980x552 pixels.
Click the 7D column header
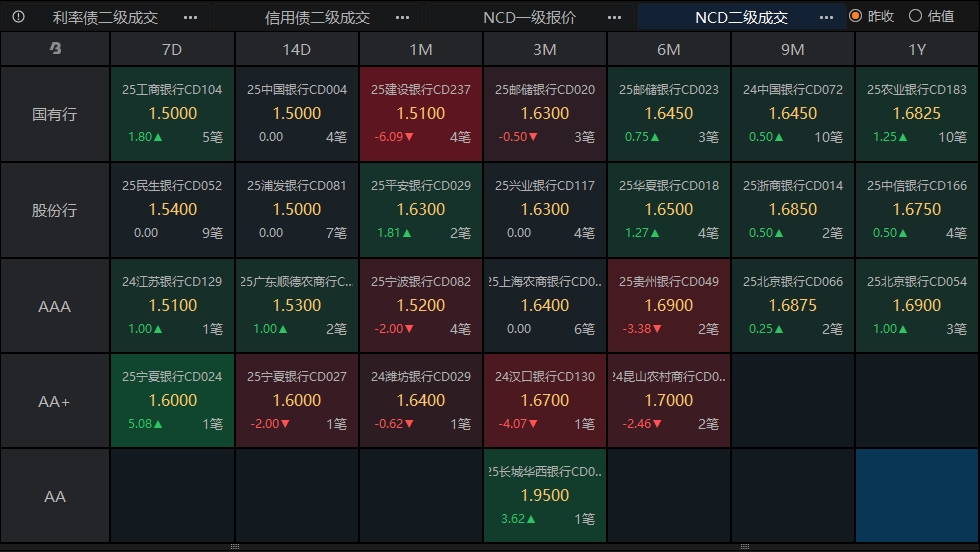coord(172,49)
